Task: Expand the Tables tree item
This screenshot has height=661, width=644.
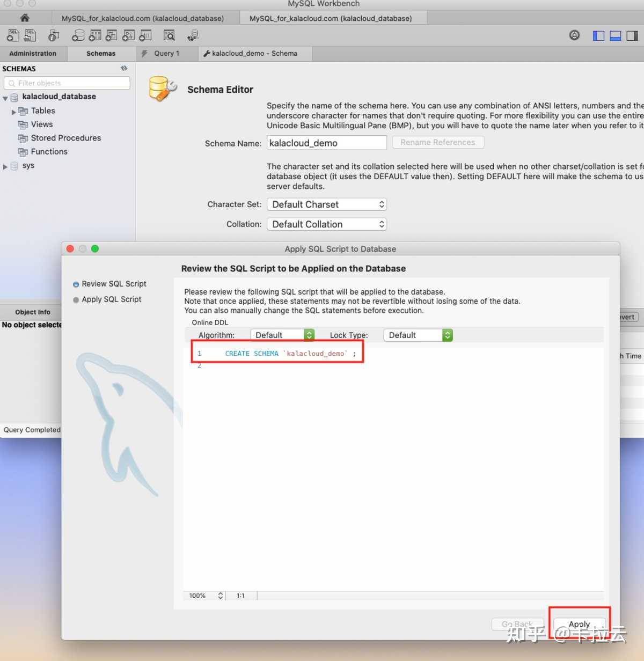Action: [x=13, y=111]
